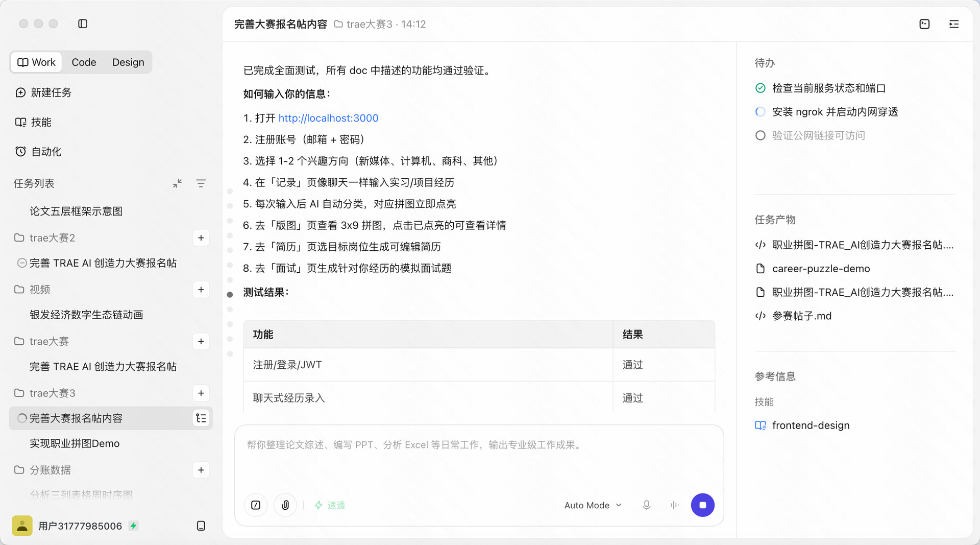This screenshot has width=980, height=545.
Task: Click the slash command icon in input bar
Action: click(256, 505)
